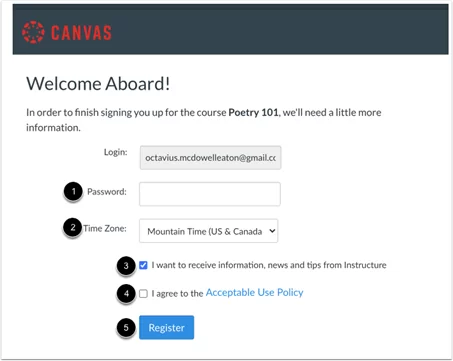The width and height of the screenshot is (453, 361).
Task: Click the CANVAS wordmark in header
Action: point(81,33)
